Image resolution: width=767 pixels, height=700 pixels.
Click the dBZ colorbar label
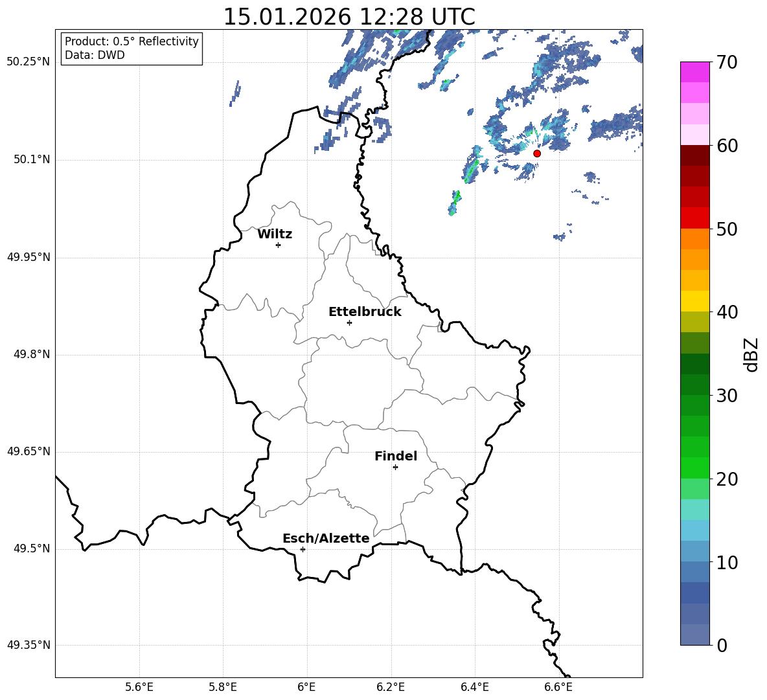(751, 355)
